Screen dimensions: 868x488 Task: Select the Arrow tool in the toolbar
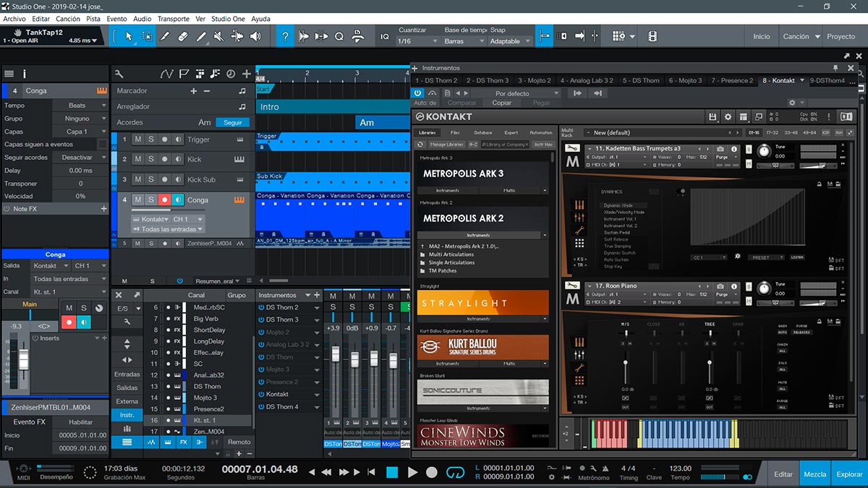(129, 36)
